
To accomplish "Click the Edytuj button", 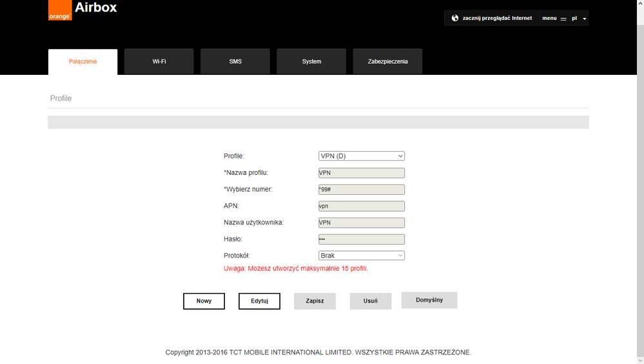I will click(x=259, y=301).
